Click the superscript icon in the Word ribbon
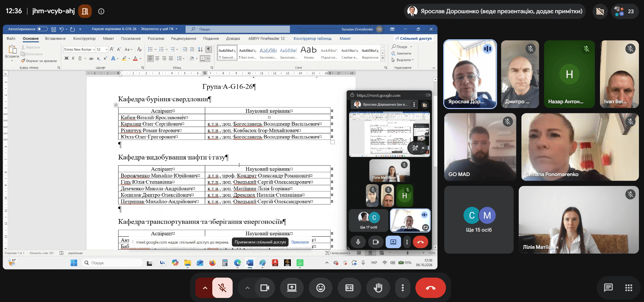The image size is (644, 302). (105, 58)
